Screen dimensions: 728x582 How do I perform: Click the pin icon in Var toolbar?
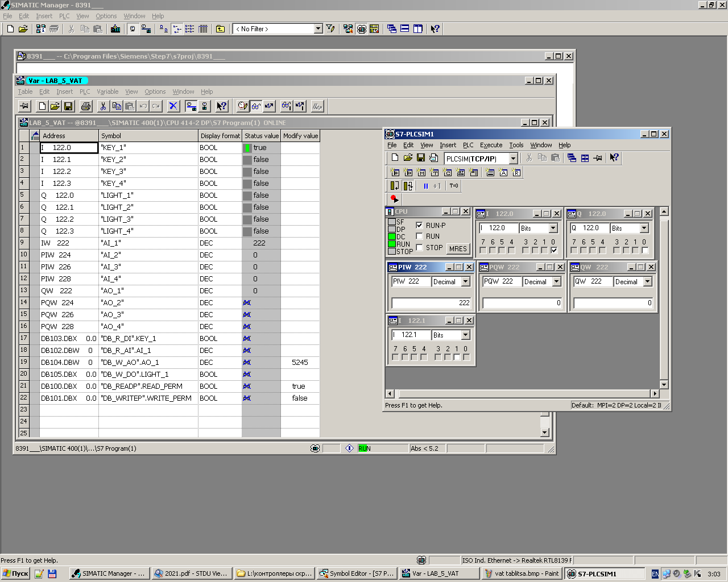click(24, 106)
